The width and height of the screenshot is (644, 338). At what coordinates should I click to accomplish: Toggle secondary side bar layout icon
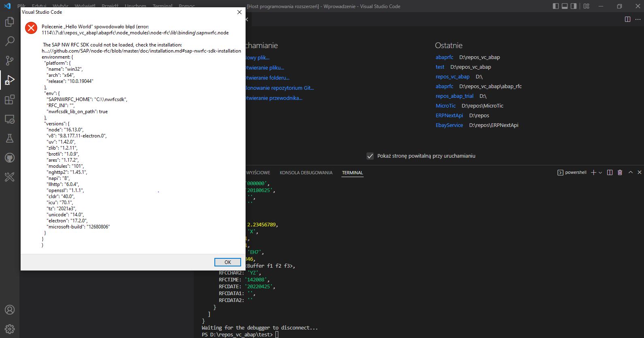tap(574, 6)
